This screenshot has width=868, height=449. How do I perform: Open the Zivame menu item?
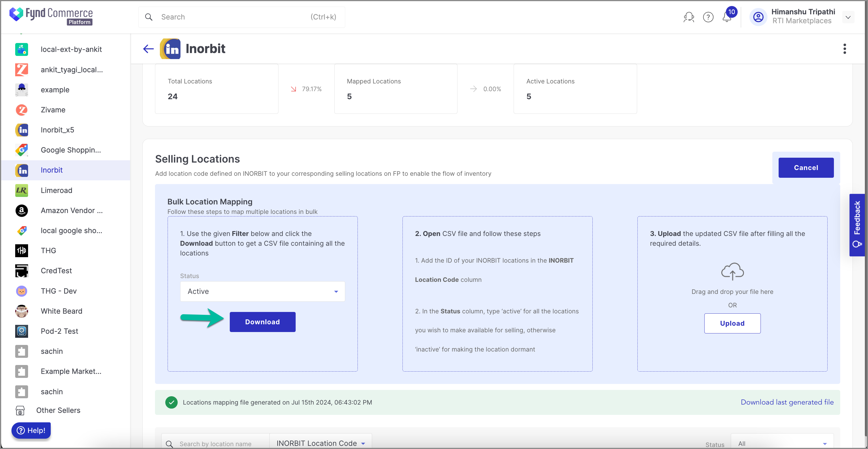66,110
